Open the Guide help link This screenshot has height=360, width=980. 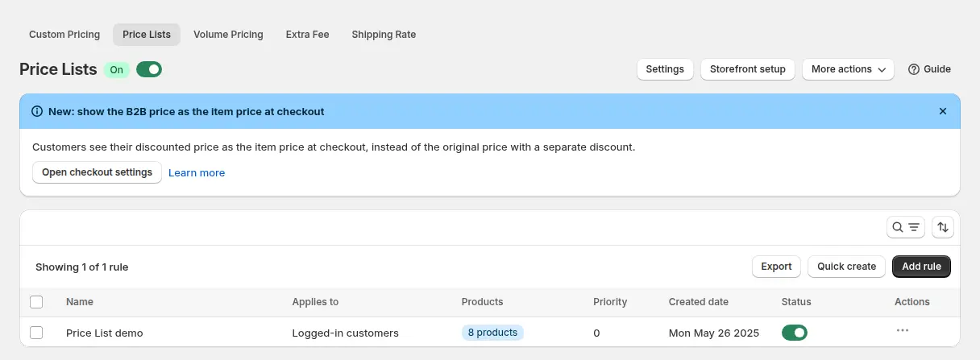coord(929,69)
